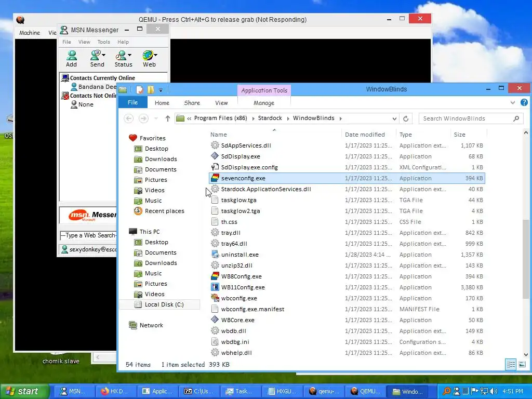The height and width of the screenshot is (399, 532).
Task: Select the uninstall.exe file icon
Action: (215, 255)
